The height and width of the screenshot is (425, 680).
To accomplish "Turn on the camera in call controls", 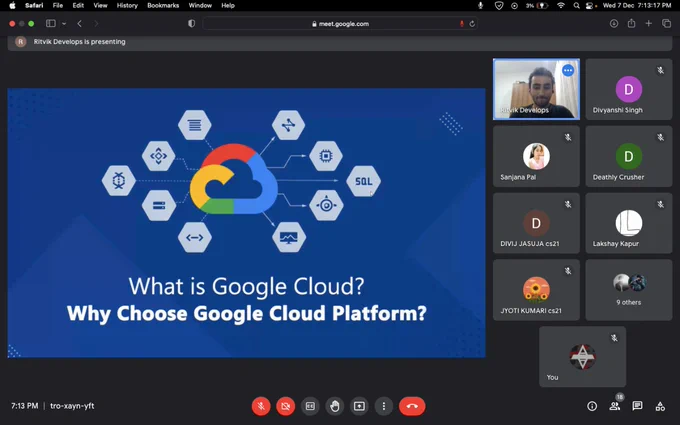I will coord(285,406).
